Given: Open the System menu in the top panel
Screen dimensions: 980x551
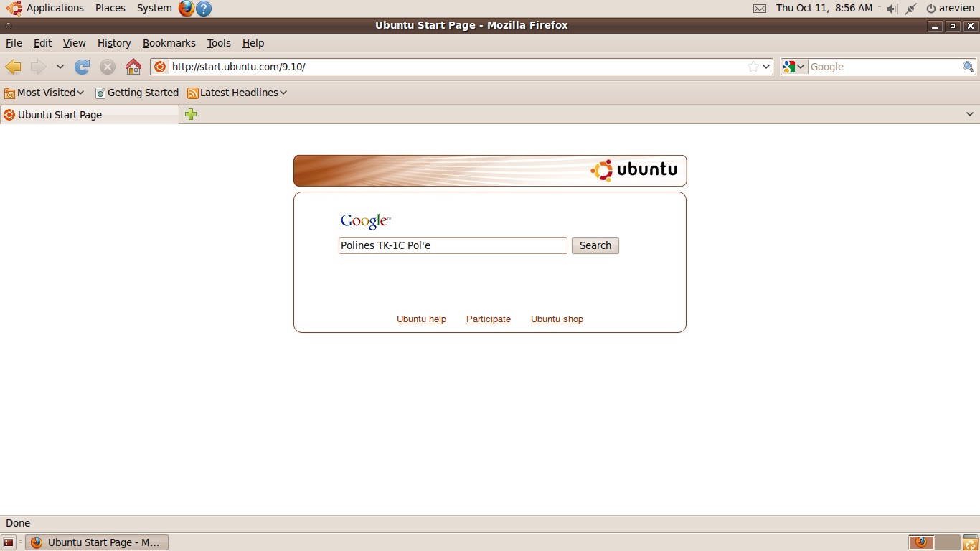Looking at the screenshot, I should 154,8.
